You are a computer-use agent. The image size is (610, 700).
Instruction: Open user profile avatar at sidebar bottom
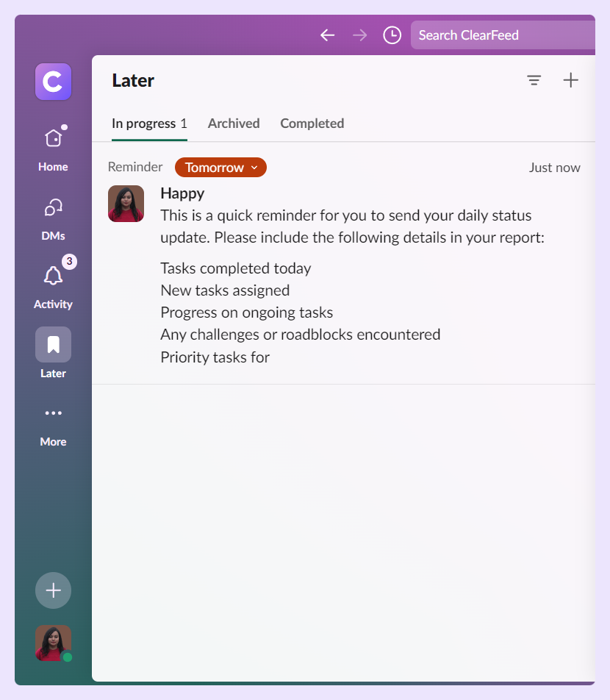coord(53,643)
